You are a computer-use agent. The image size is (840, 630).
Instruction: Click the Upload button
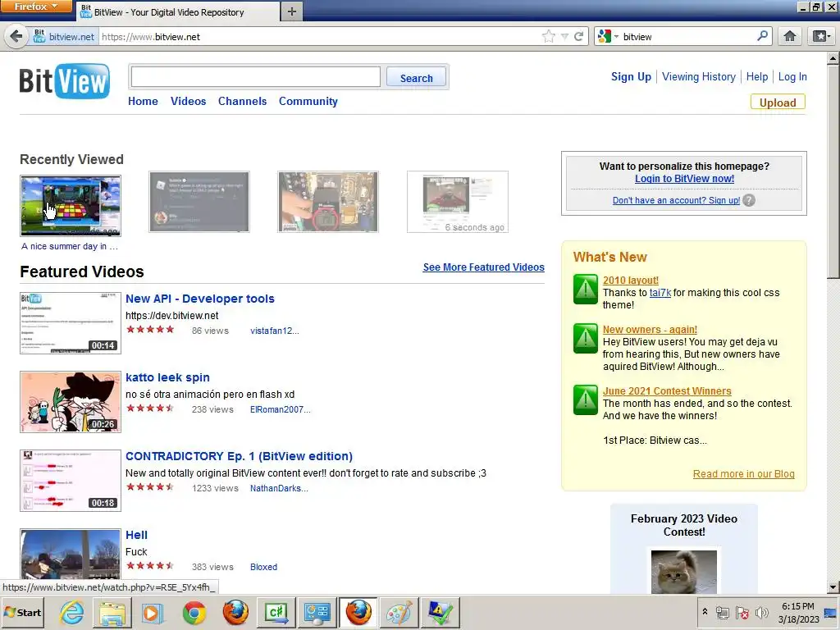[x=778, y=103]
